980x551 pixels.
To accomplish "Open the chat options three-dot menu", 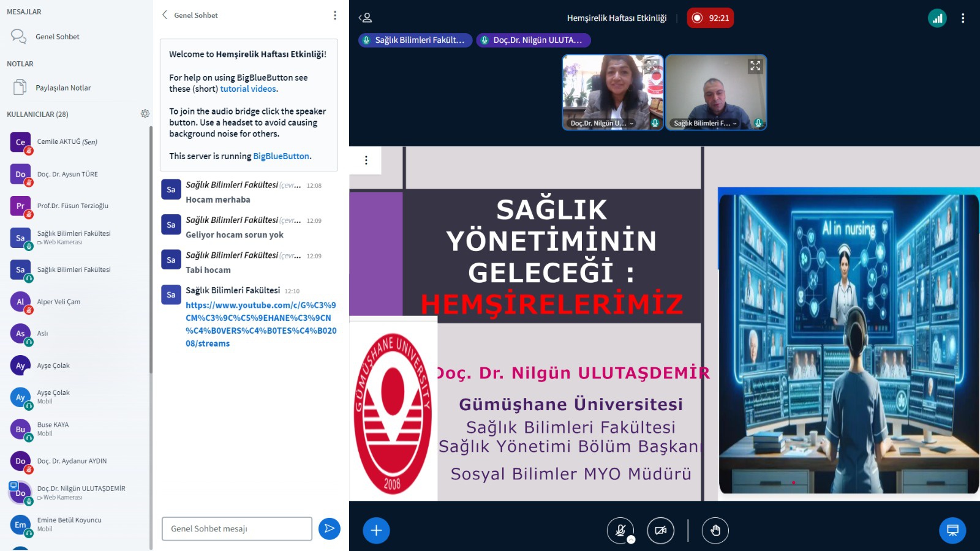I will [334, 15].
